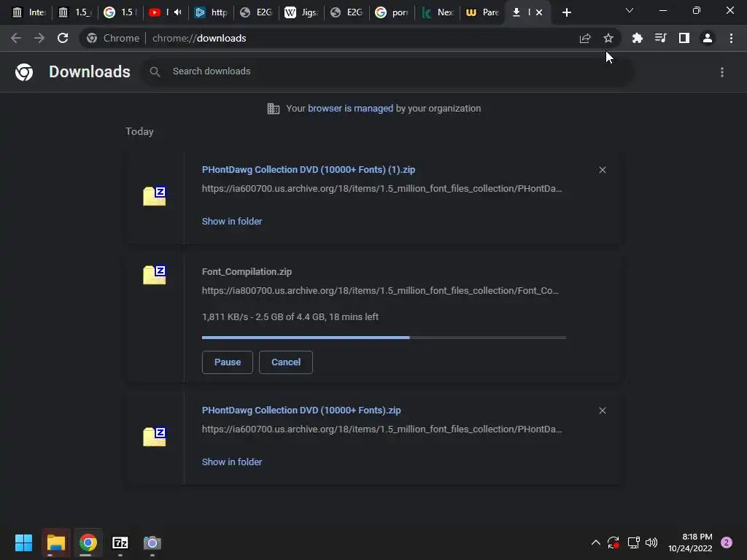Open 'browser is managed' link
This screenshot has height=560, width=747.
[351, 109]
